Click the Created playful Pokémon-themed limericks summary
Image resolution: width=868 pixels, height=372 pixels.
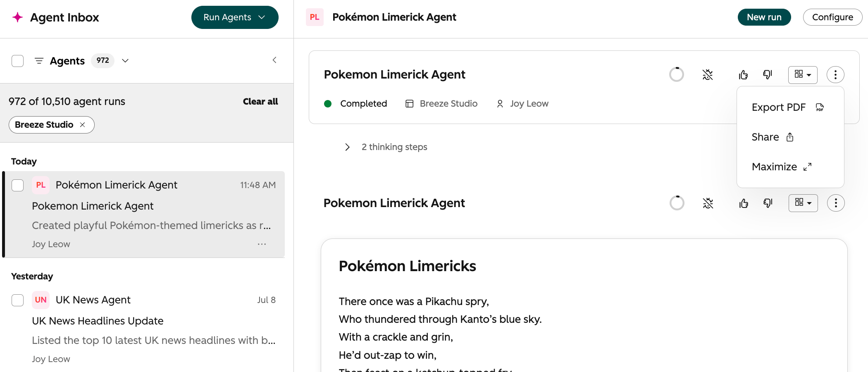point(151,226)
